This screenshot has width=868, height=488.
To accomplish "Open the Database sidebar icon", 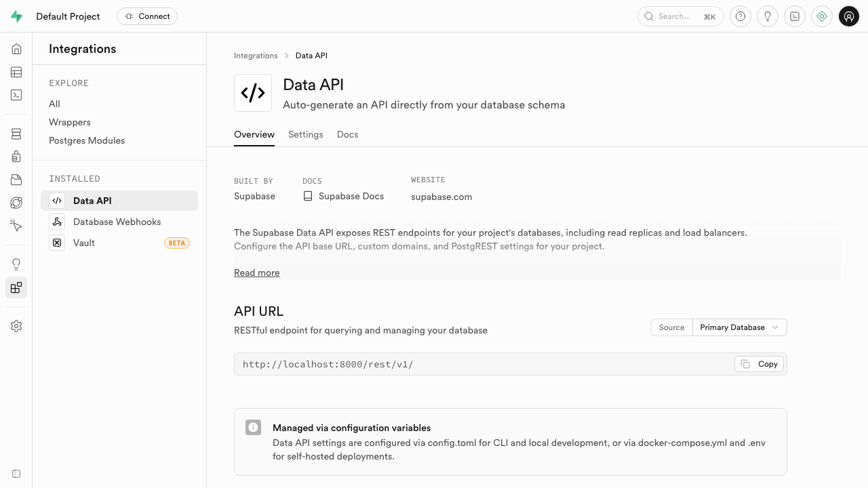I will (16, 134).
